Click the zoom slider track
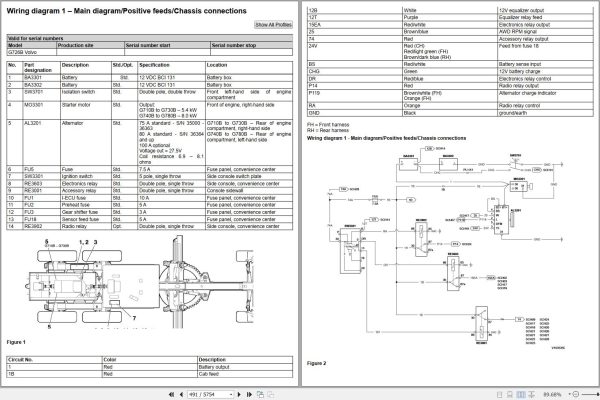 [589, 394]
